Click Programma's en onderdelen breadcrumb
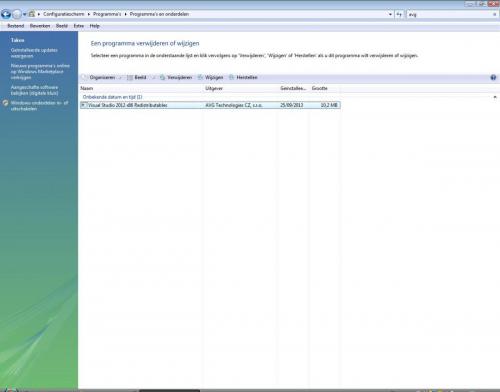 click(159, 14)
